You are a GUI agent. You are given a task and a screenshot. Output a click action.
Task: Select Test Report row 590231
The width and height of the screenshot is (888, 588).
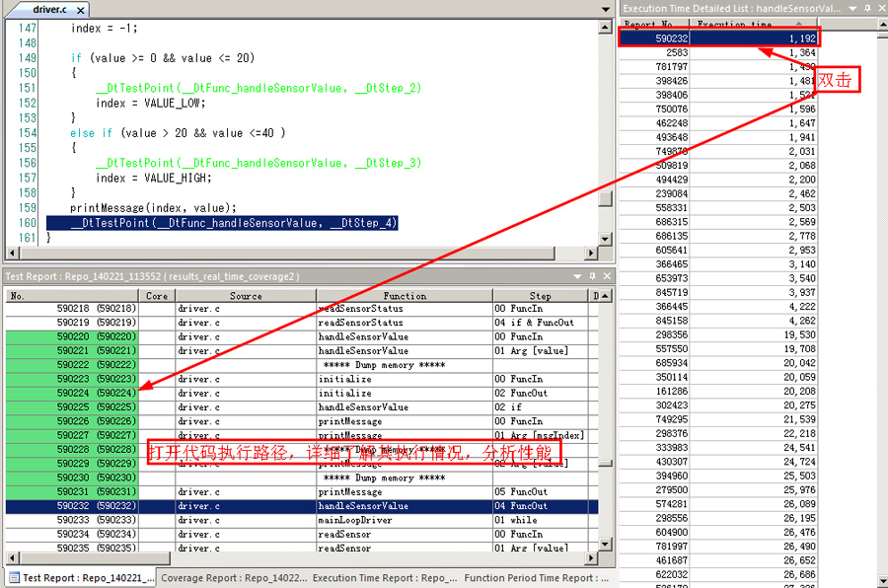click(302, 491)
